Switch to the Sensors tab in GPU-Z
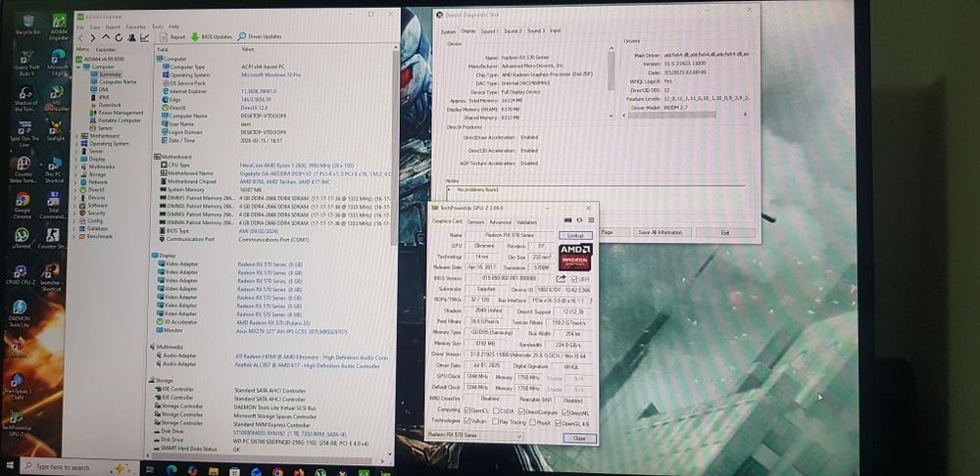 point(476,222)
